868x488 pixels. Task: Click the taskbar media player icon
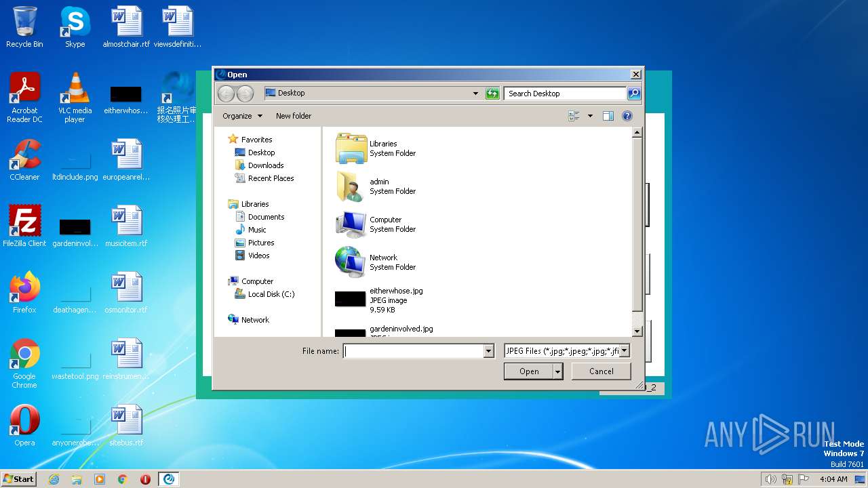click(x=100, y=479)
